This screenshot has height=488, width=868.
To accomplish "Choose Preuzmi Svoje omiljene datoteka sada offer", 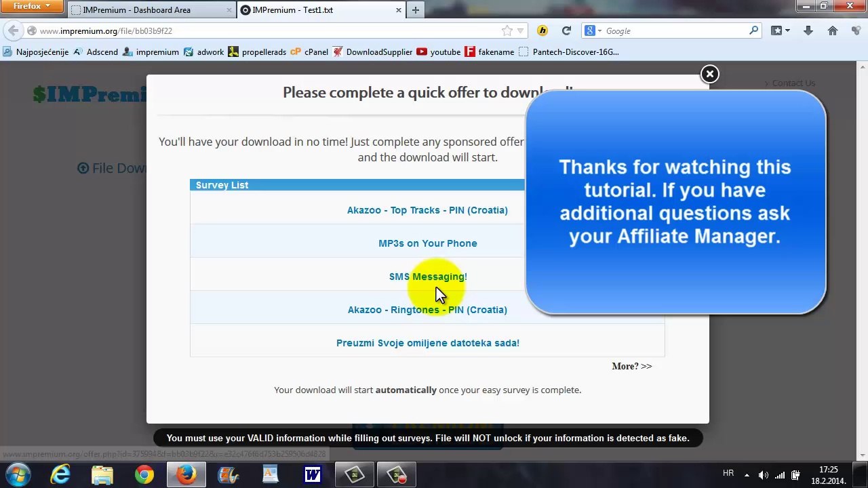I will [427, 343].
